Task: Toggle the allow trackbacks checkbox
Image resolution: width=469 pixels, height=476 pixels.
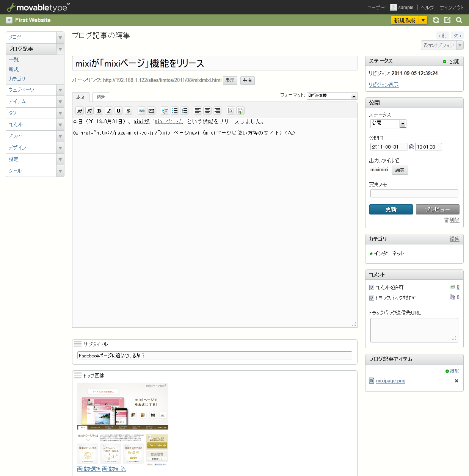Action: click(x=372, y=298)
